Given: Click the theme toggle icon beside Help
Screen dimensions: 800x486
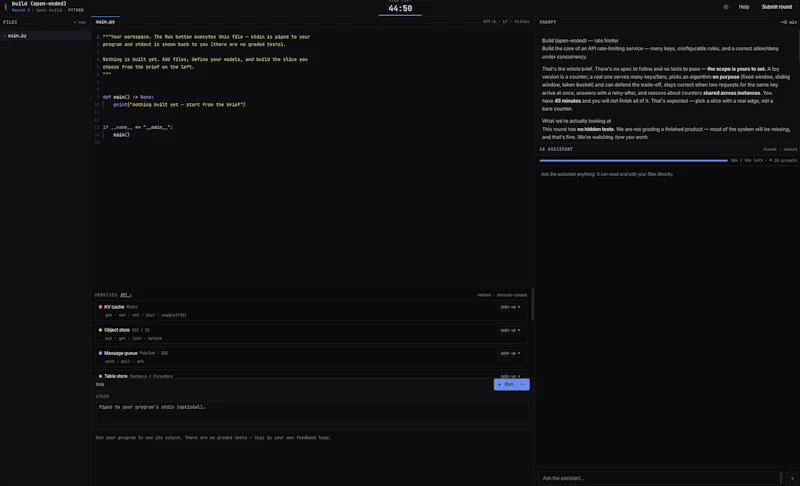Looking at the screenshot, I should tap(726, 7).
